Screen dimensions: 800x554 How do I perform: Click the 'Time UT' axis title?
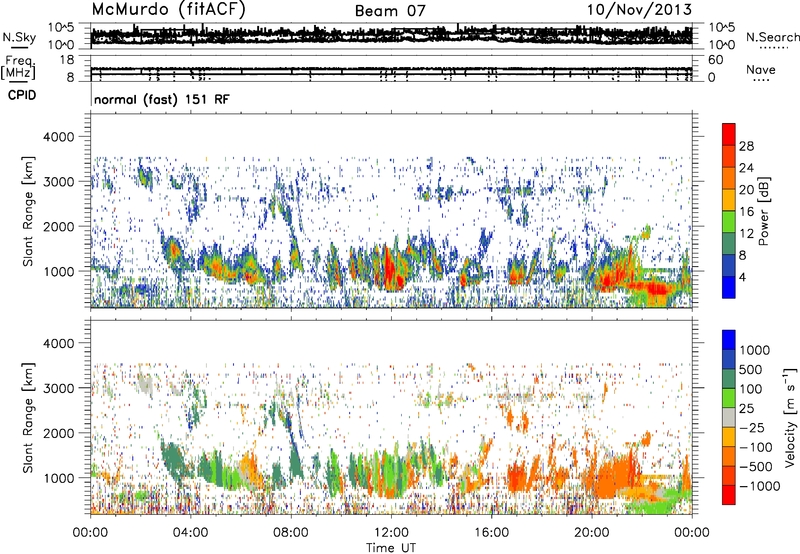(x=391, y=548)
